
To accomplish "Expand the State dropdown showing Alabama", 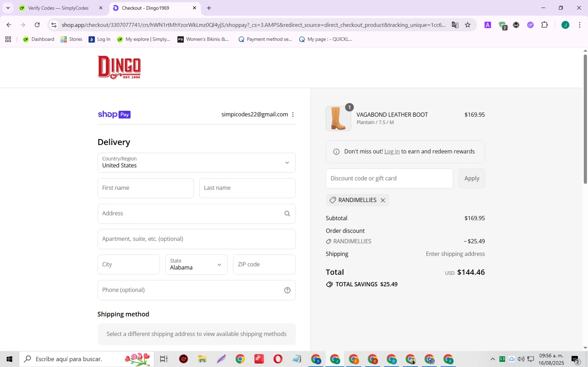I will [x=196, y=265].
